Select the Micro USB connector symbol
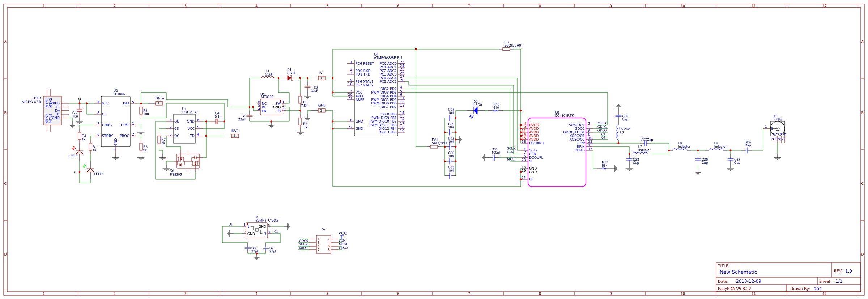The height and width of the screenshot is (299, 868). (x=52, y=111)
